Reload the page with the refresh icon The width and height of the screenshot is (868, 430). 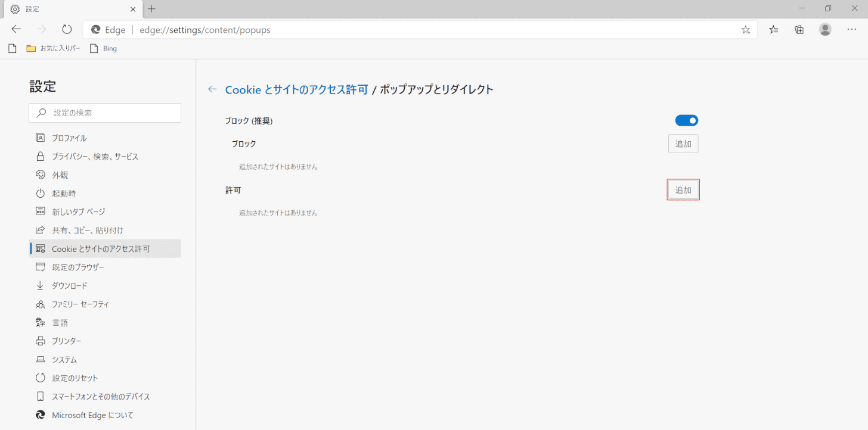pyautogui.click(x=67, y=29)
